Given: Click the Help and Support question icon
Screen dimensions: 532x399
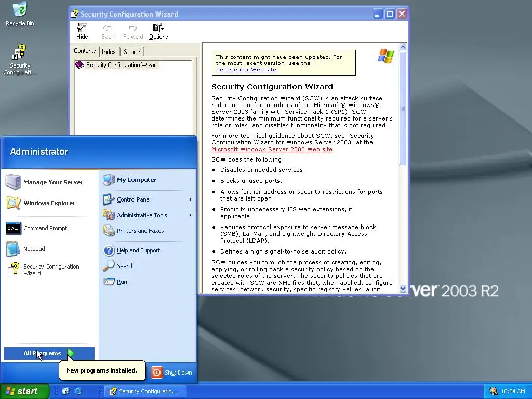Looking at the screenshot, I should click(109, 250).
